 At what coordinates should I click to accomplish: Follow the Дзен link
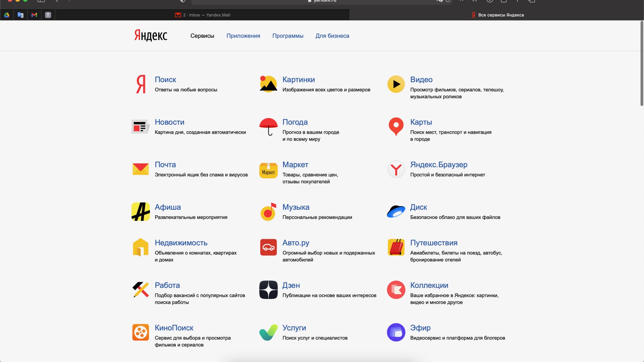[291, 285]
